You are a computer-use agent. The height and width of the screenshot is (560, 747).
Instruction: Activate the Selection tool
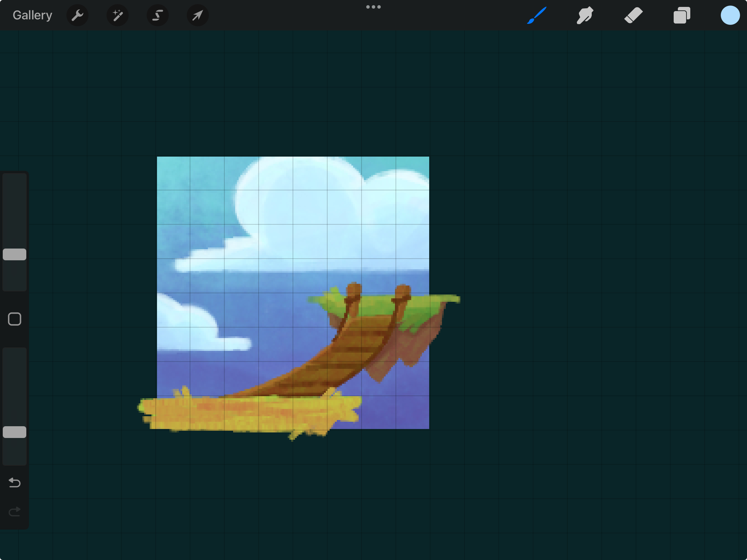tap(158, 15)
